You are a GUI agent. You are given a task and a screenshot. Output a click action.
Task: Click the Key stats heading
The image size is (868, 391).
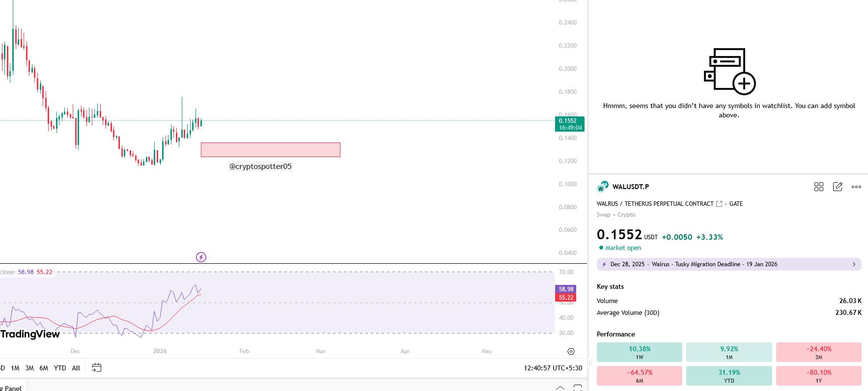tap(610, 287)
